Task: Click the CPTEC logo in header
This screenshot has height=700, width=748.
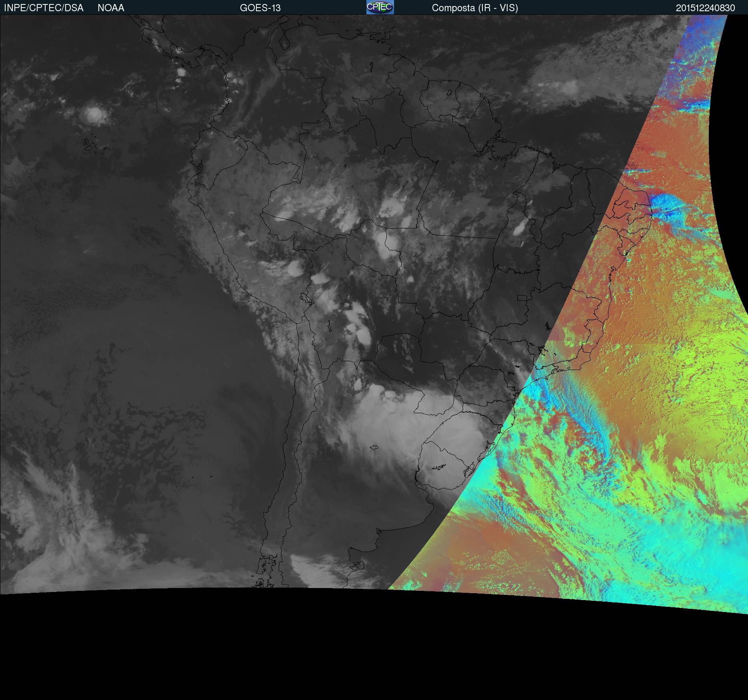Action: tap(380, 7)
